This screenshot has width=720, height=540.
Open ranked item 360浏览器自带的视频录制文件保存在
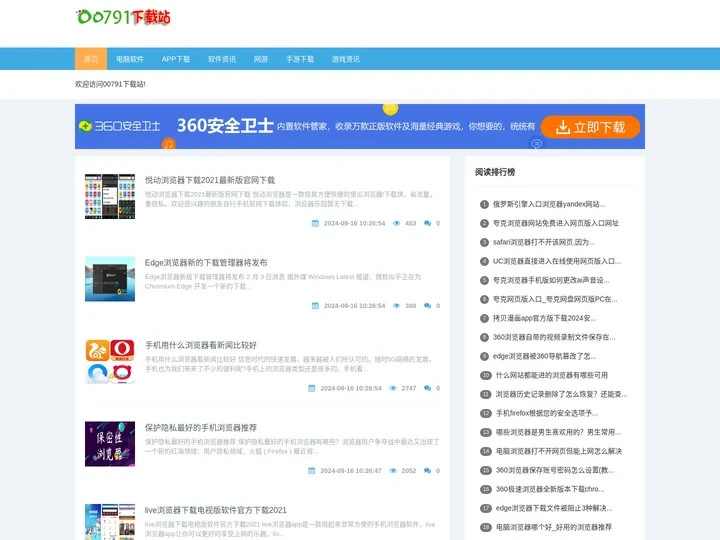pyautogui.click(x=554, y=337)
